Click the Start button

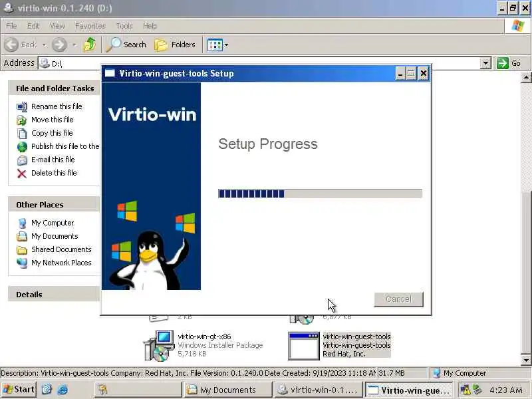tap(19, 390)
